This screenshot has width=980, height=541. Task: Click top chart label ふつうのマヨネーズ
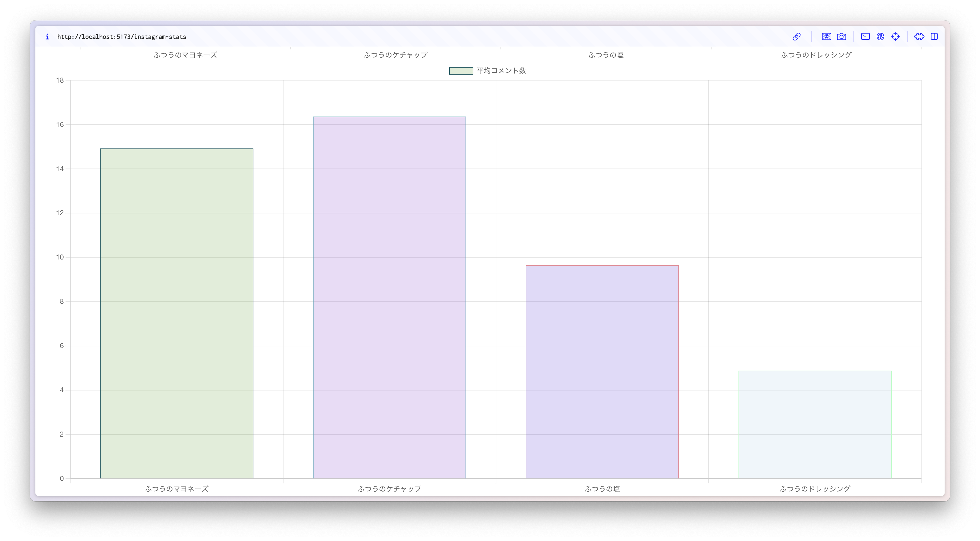pyautogui.click(x=185, y=55)
